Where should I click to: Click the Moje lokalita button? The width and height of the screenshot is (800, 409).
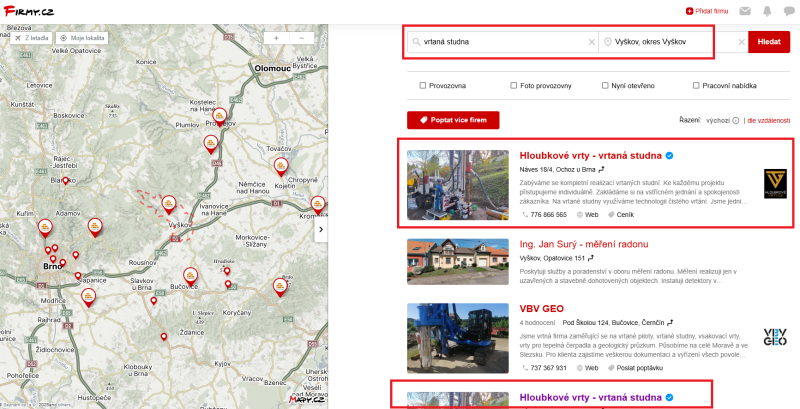pos(82,38)
